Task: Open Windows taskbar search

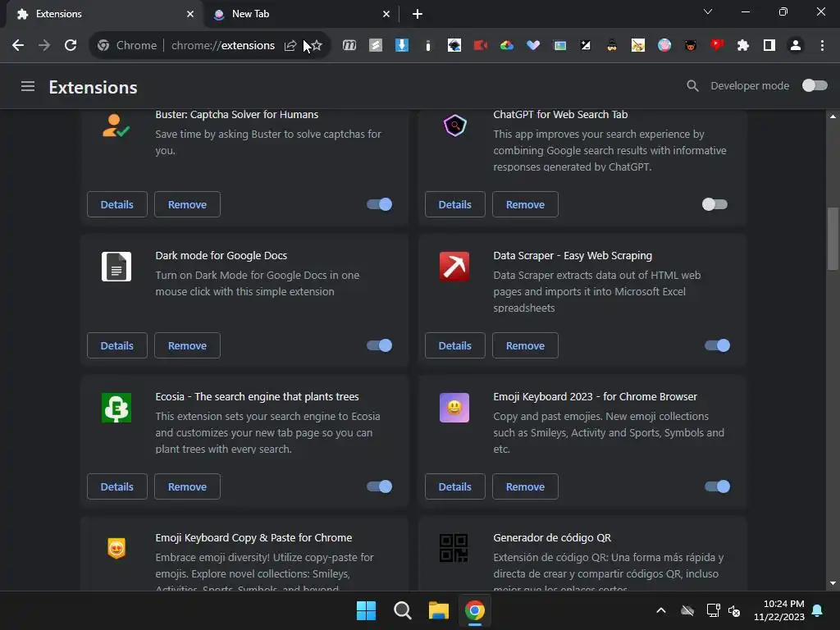Action: [x=402, y=610]
